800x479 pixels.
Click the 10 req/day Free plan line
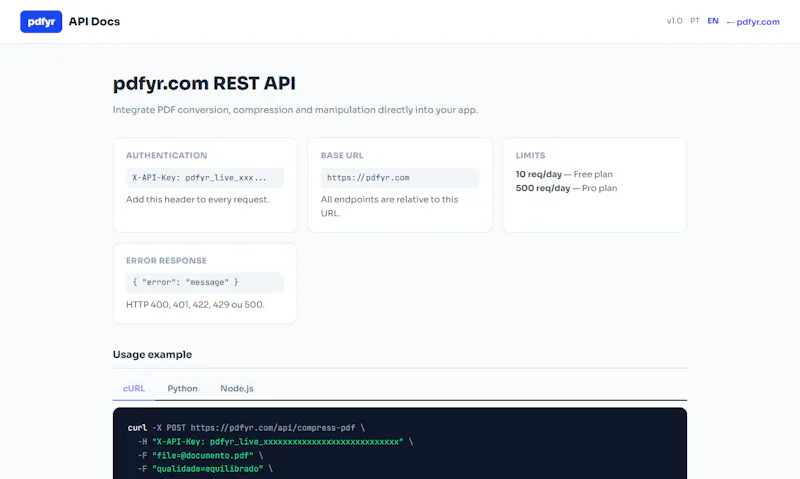pyautogui.click(x=564, y=174)
